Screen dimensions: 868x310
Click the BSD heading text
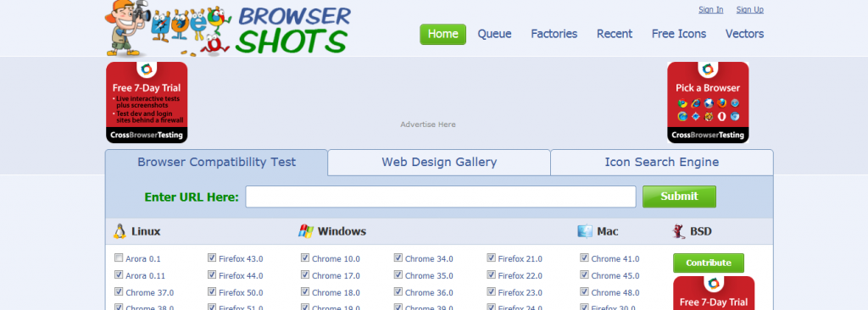pos(701,231)
